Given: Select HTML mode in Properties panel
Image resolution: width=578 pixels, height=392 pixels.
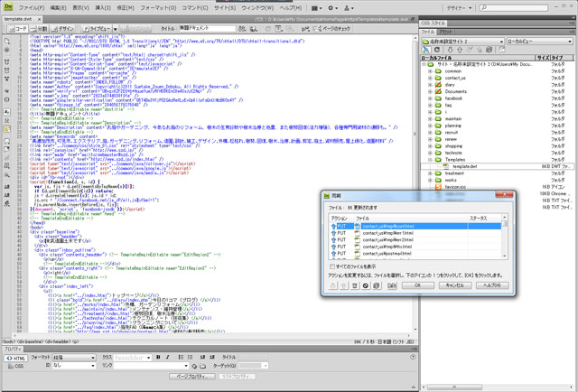Looking at the screenshot, I should pos(16,358).
